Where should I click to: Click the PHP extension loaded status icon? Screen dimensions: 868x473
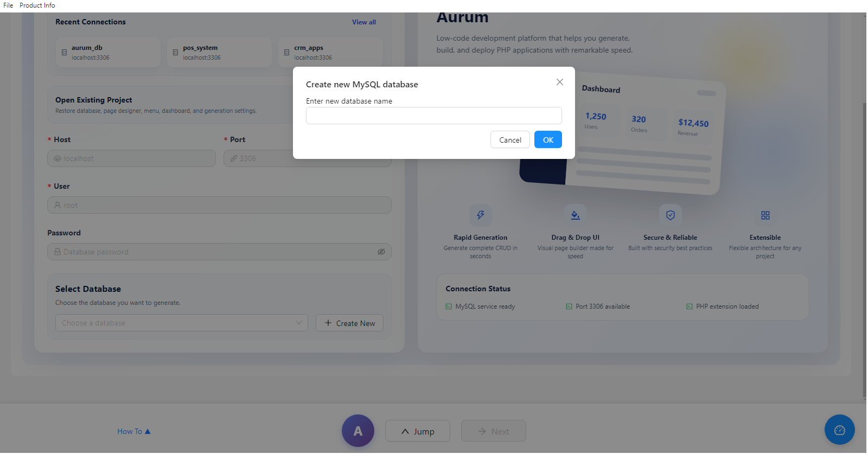point(690,306)
